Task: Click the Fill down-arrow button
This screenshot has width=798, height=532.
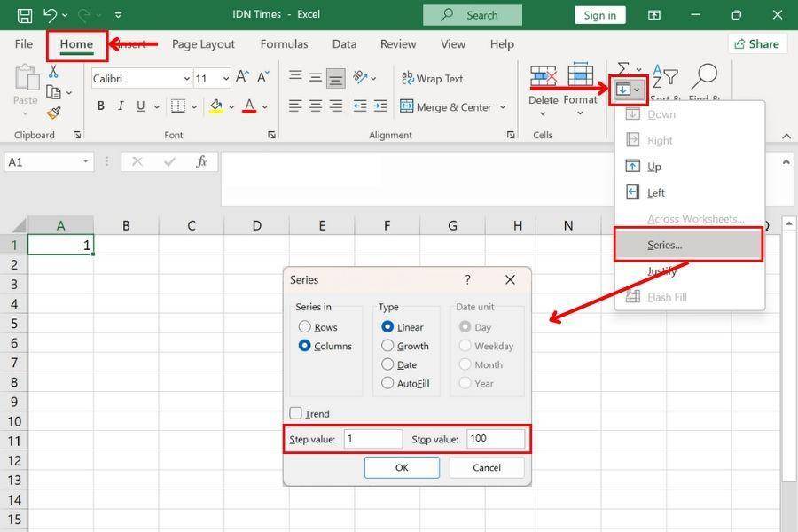Action: coord(628,90)
